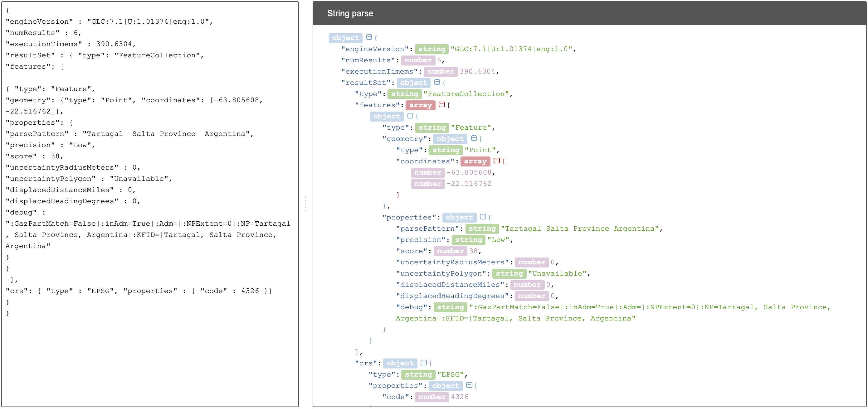Screen dimensions: 868x409
Task: Click the "displacedHeadingDegrees" key in tree
Action: pyautogui.click(x=452, y=296)
